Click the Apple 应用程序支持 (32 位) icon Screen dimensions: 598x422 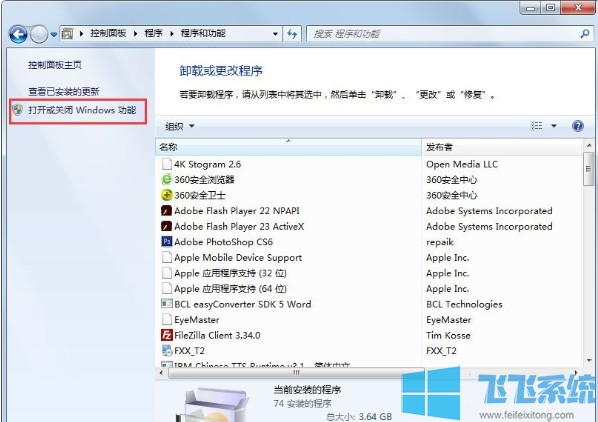pyautogui.click(x=167, y=273)
